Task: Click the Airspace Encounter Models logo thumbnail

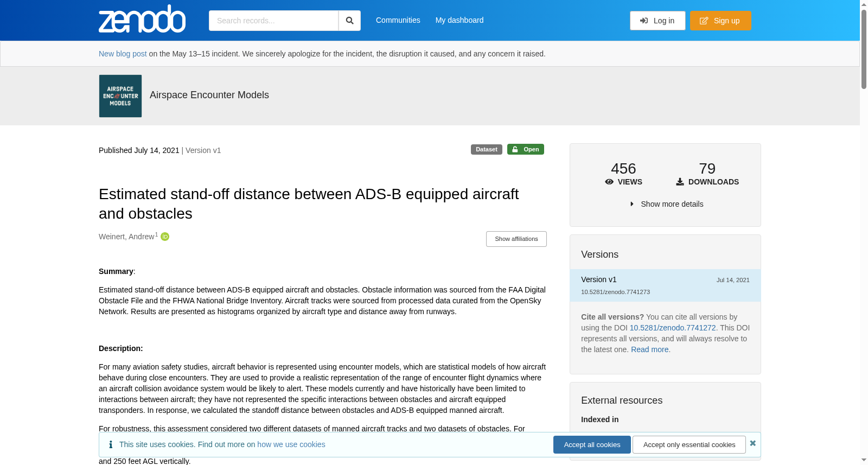Action: pos(120,96)
